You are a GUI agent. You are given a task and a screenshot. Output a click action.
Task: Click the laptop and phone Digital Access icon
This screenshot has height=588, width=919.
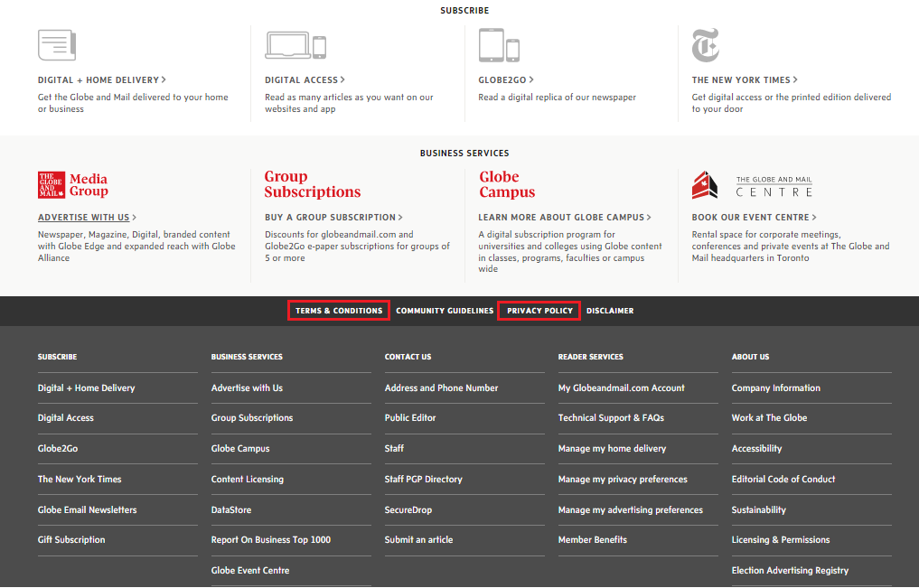click(x=295, y=45)
